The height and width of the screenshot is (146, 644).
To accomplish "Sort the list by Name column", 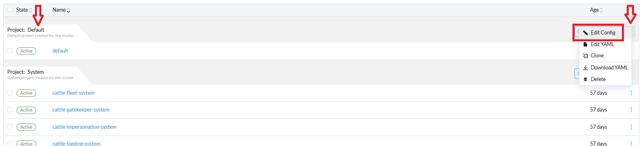I will (61, 10).
